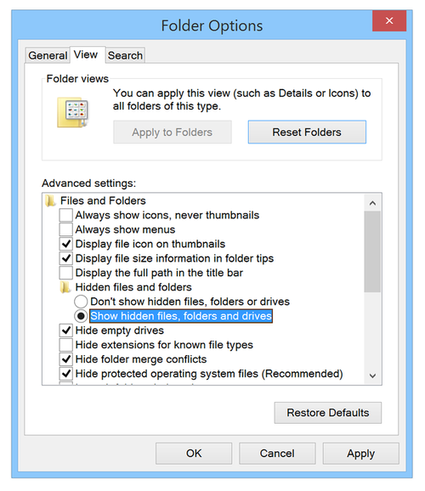Uncheck Display file icon on thumbnails
Viewport: 425px width, 491px height.
click(66, 244)
